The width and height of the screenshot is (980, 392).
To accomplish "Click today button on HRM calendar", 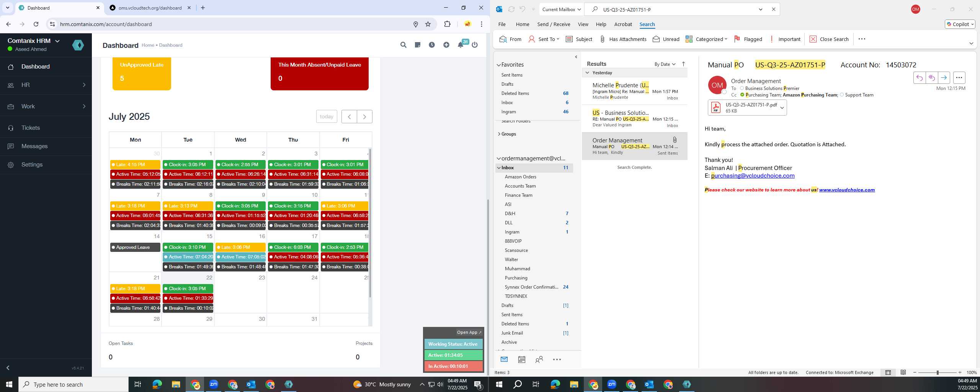I will pyautogui.click(x=327, y=117).
